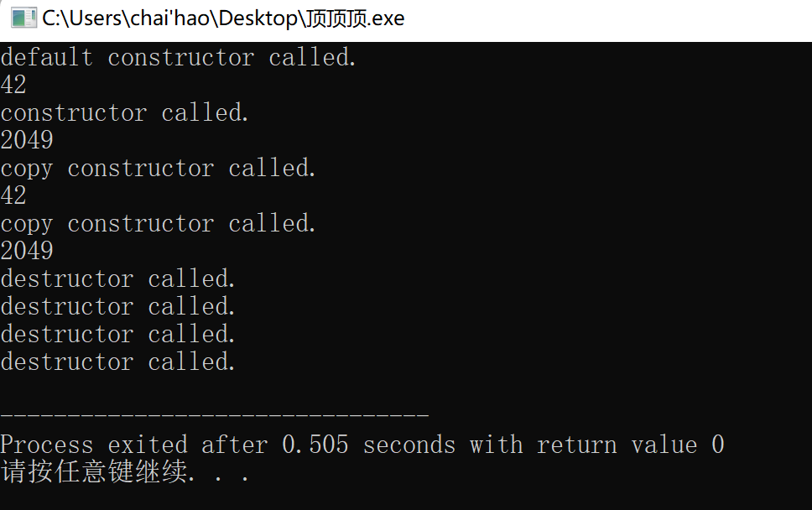Click the console app icon in title bar
Screen dimensions: 812x510
coord(23,18)
